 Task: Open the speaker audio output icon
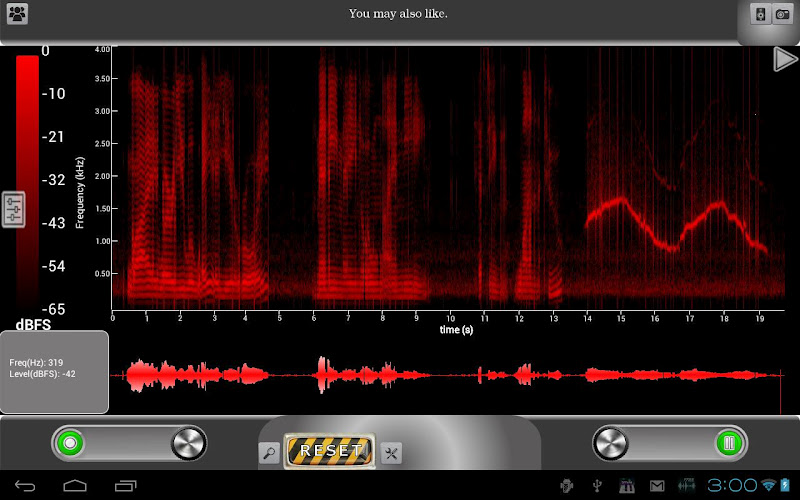760,14
